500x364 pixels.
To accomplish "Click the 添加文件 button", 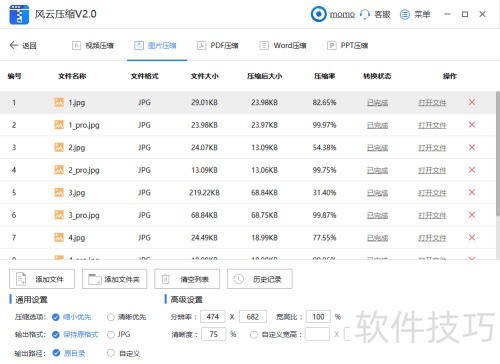I will [x=42, y=279].
